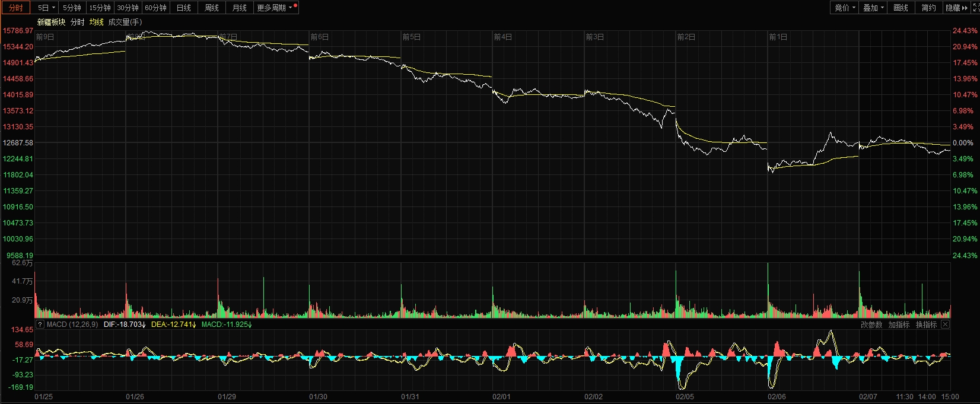Close the MACD indicator panel
This screenshot has height=404, width=980.
946,325
